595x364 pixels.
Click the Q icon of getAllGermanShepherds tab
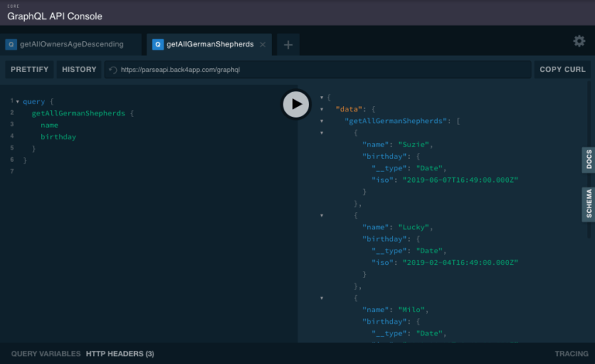coord(157,44)
